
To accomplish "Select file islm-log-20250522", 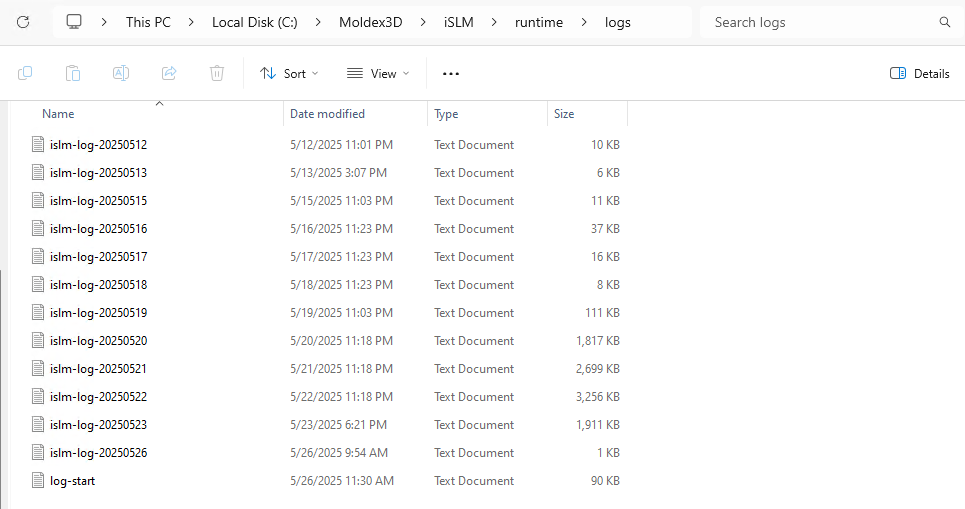I will [x=98, y=397].
